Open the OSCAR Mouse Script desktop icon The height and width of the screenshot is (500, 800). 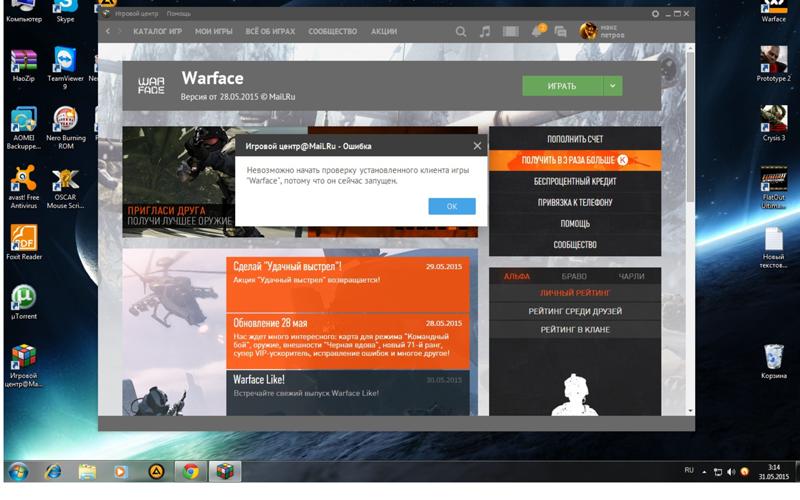click(x=65, y=188)
